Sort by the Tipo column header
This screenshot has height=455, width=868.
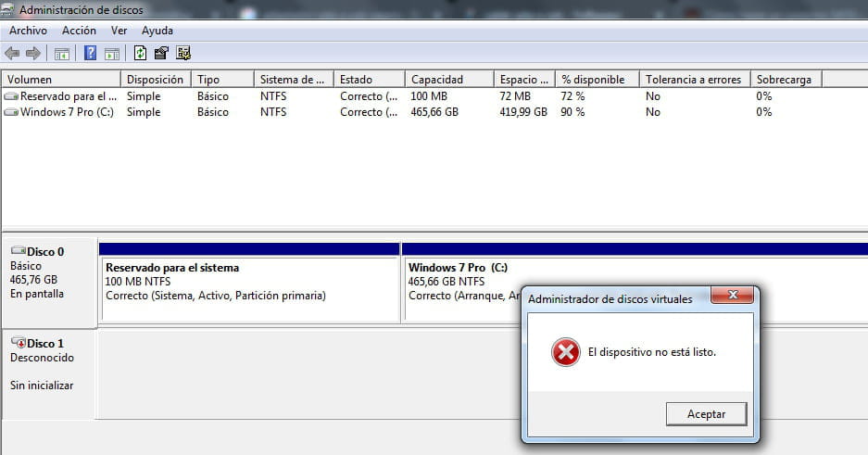(222, 79)
